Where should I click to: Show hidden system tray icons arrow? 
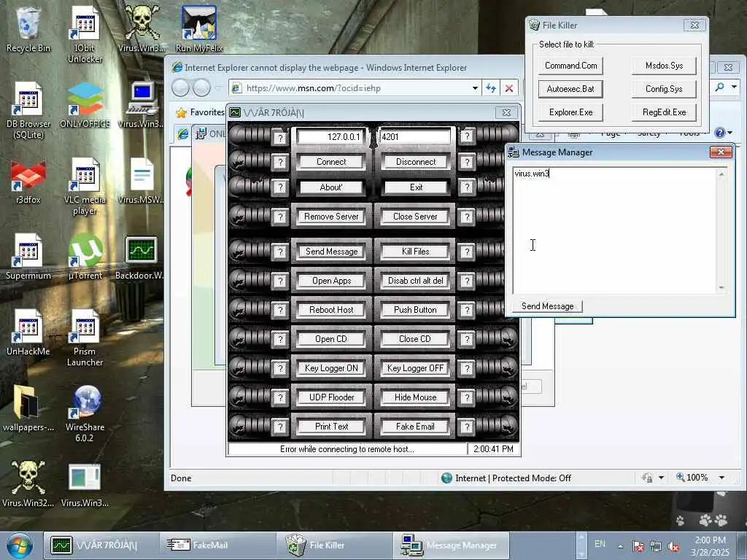click(620, 546)
